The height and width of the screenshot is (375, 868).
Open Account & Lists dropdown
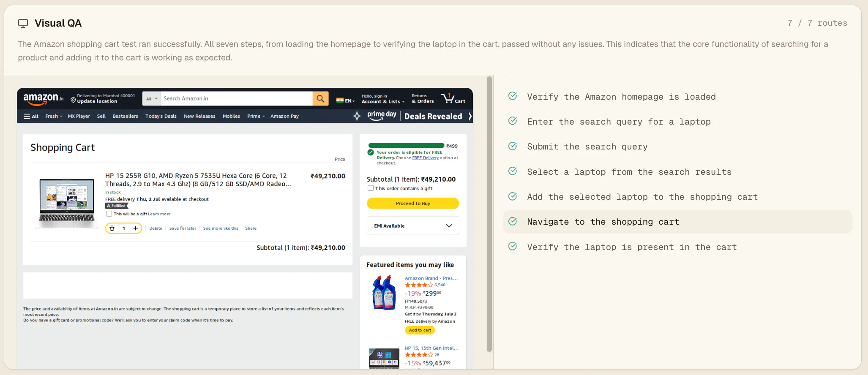coord(383,99)
